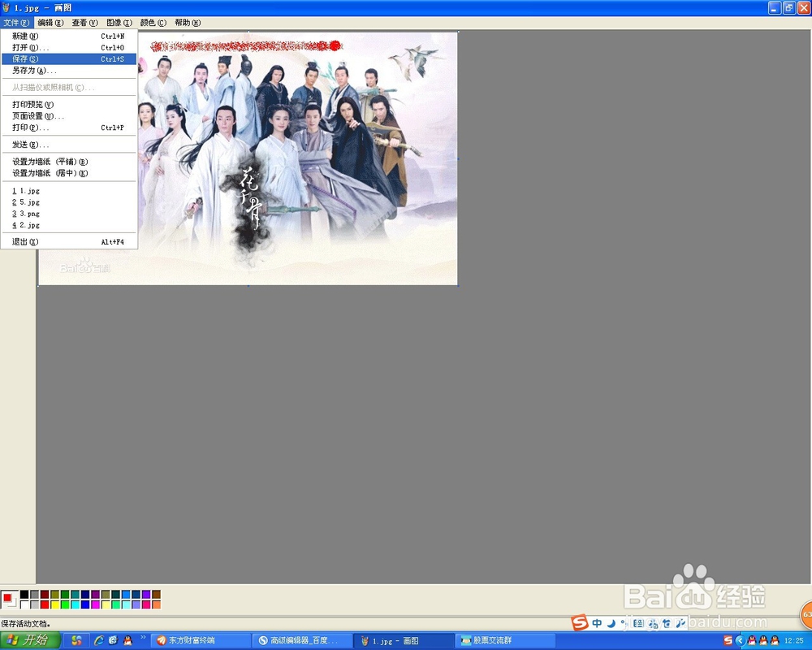Pick bright green palette swatch
Image resolution: width=812 pixels, height=650 pixels.
pos(65,604)
